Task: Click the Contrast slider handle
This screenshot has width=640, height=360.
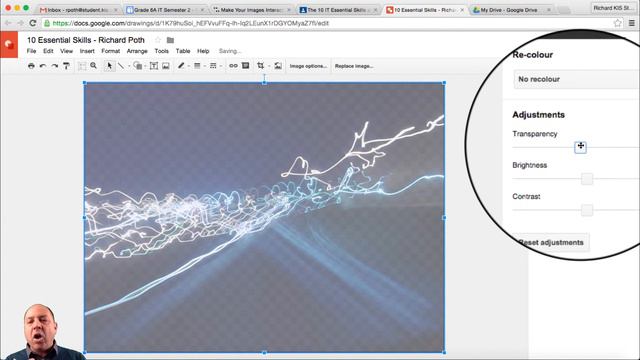Action: tap(587, 210)
